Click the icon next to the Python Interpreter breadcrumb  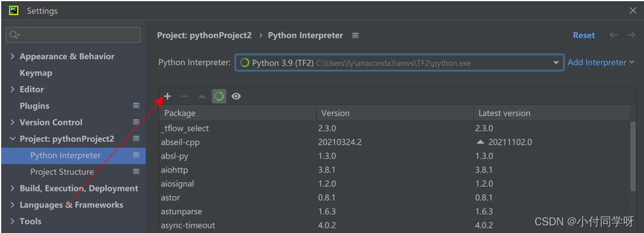coord(356,35)
